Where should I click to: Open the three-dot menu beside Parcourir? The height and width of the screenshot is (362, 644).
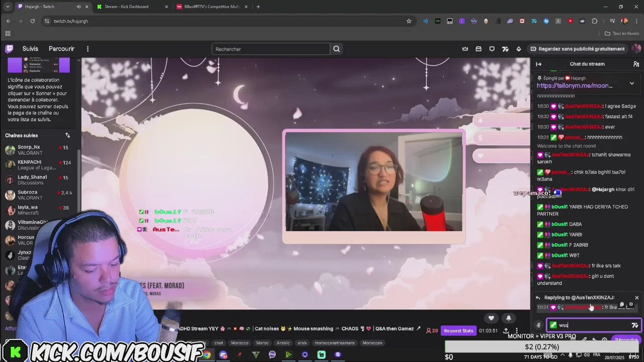[88, 49]
